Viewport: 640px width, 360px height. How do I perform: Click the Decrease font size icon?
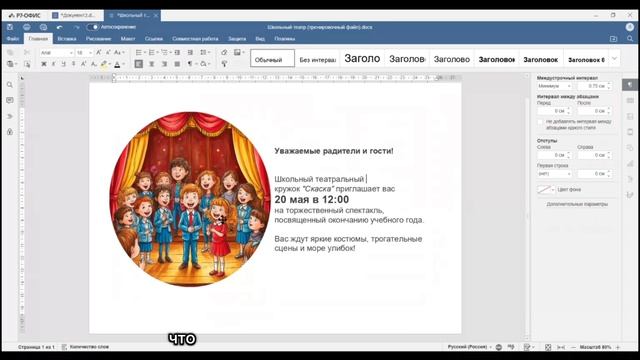pyautogui.click(x=108, y=53)
